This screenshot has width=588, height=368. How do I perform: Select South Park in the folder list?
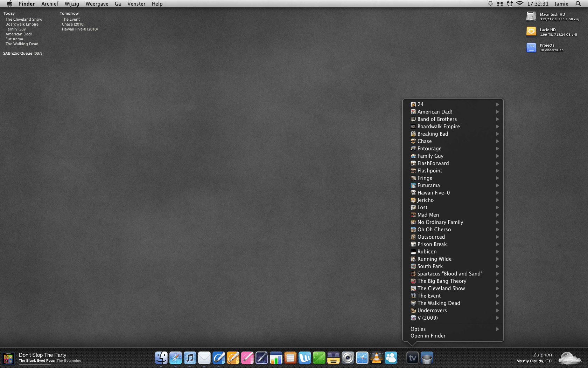pyautogui.click(x=430, y=266)
